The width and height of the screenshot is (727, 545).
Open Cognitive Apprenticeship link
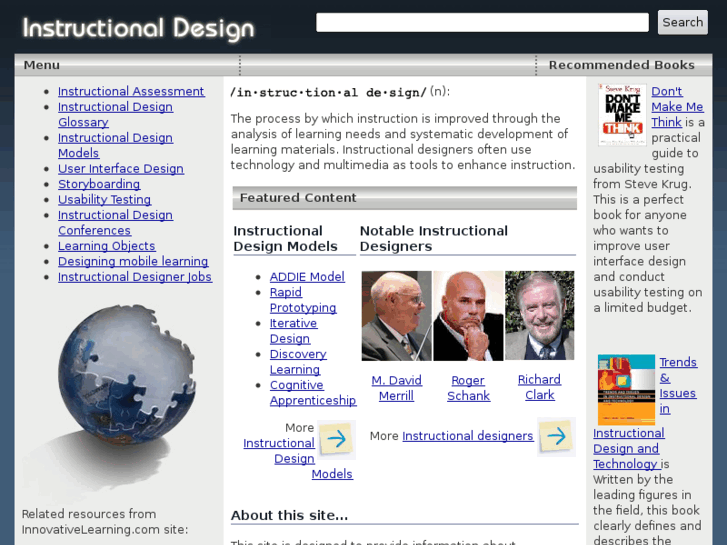click(x=313, y=393)
